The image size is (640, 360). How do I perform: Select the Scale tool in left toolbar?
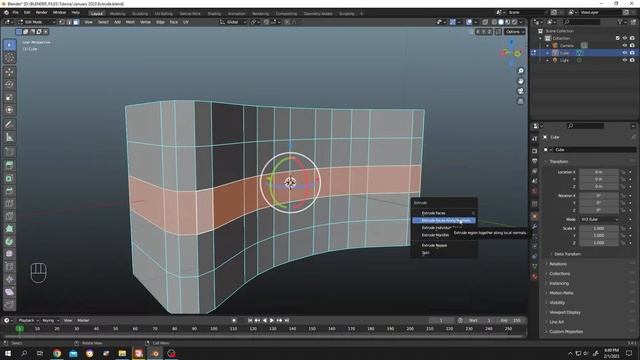(x=9, y=97)
